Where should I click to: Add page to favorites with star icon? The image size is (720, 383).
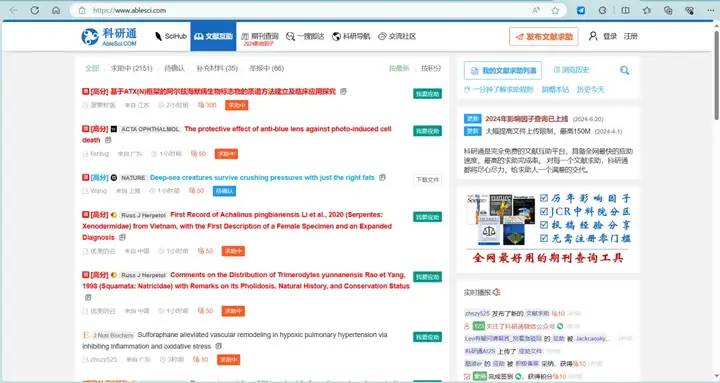pos(555,10)
